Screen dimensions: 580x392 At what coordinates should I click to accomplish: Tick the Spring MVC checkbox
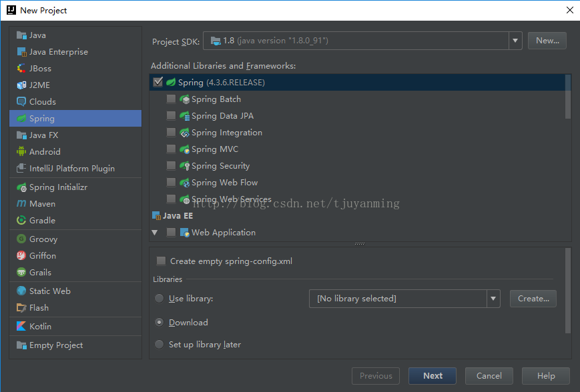171,149
